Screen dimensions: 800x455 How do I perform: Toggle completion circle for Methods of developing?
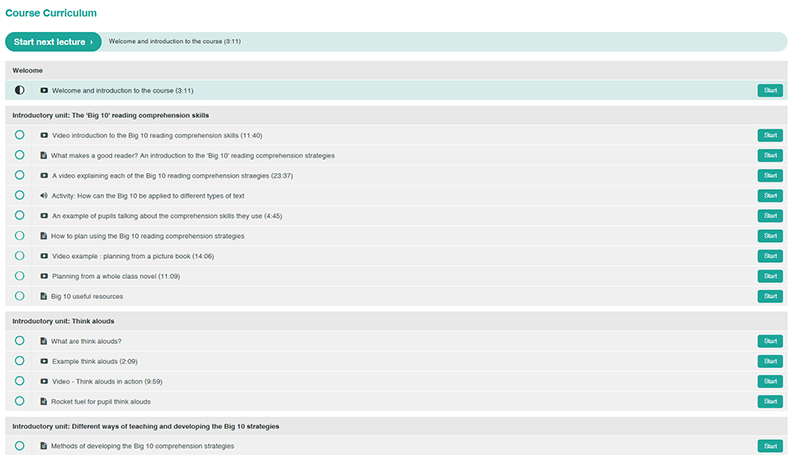(19, 445)
